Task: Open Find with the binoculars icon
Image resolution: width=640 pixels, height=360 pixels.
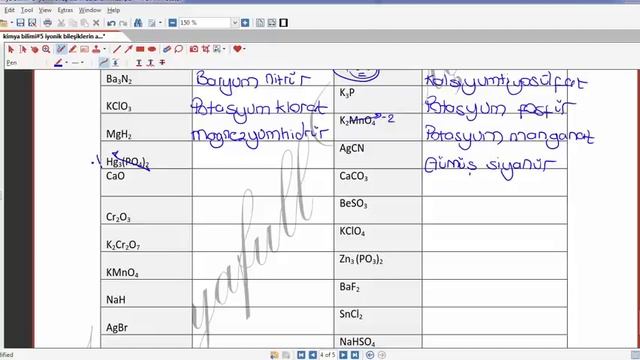Action: coord(138,23)
